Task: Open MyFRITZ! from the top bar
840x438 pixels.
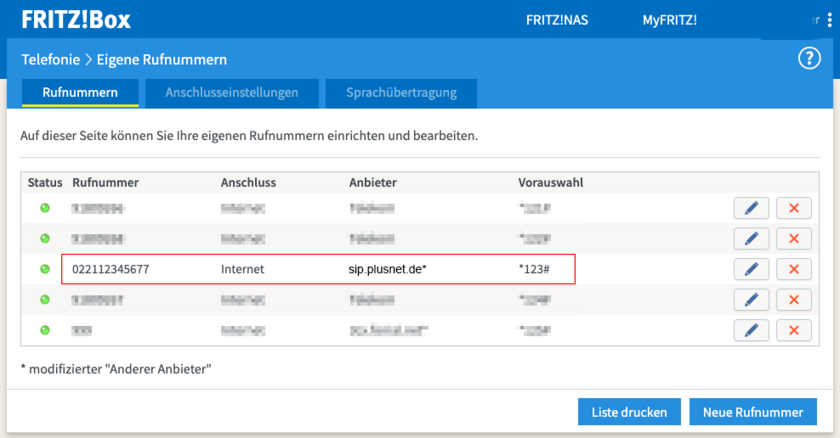Action: tap(669, 20)
